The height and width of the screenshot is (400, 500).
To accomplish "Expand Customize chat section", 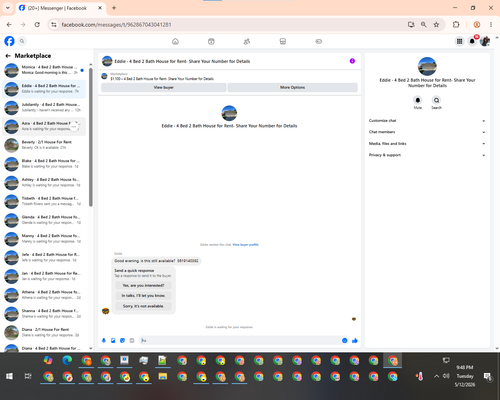I will (427, 121).
